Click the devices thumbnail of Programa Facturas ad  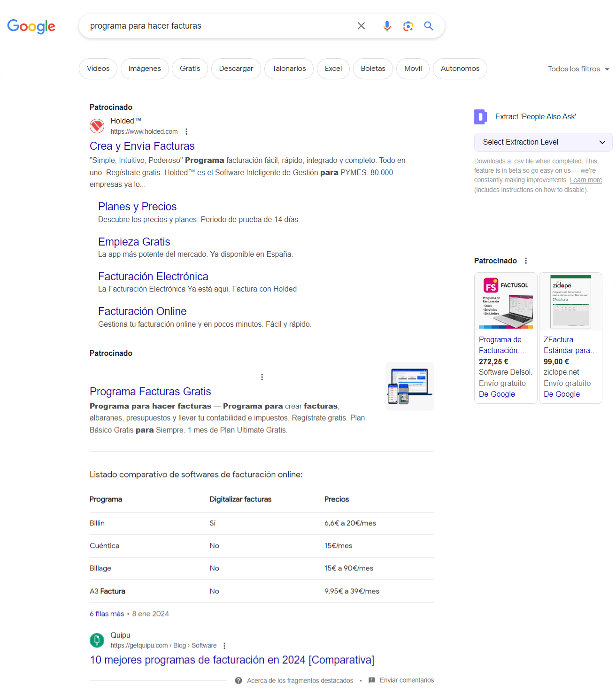[409, 386]
